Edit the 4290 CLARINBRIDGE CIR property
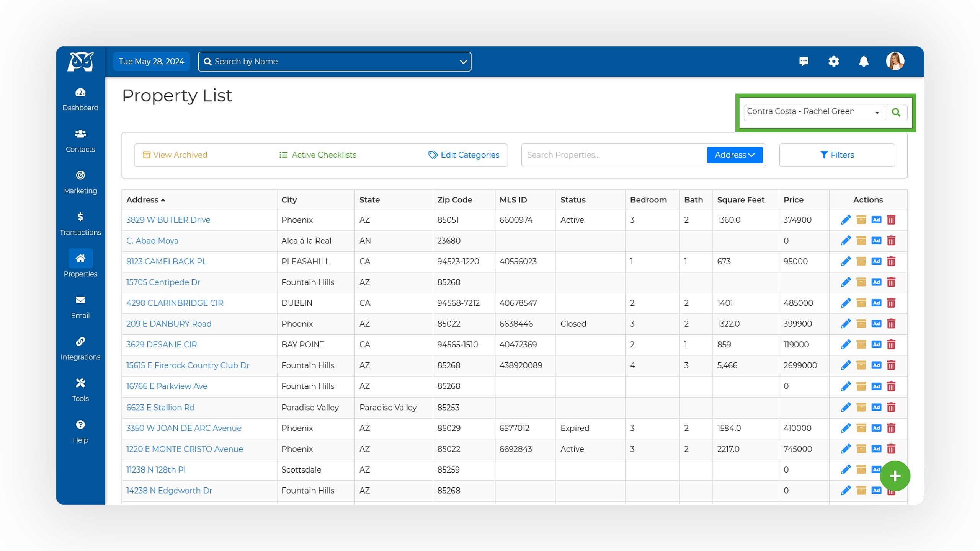The width and height of the screenshot is (980, 551). pos(846,303)
